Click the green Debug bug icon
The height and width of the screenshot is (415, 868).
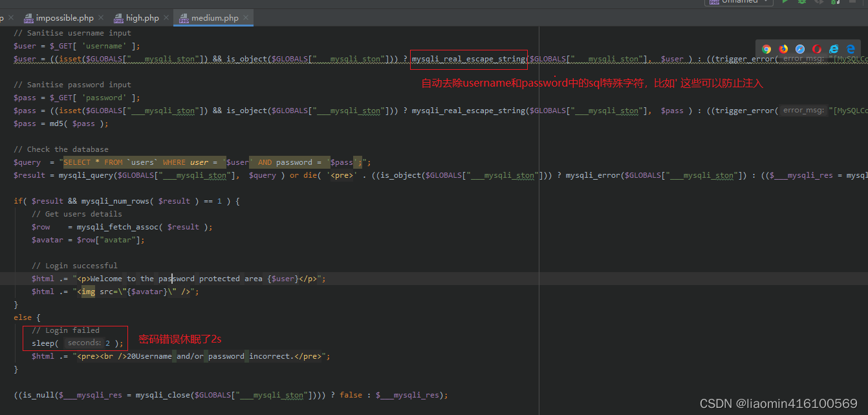point(802,2)
